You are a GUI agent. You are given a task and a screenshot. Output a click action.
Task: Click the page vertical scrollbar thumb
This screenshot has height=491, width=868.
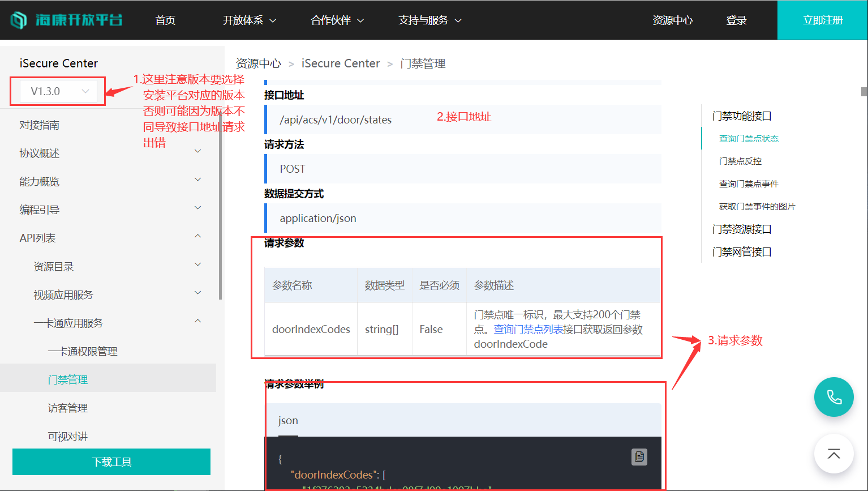[x=863, y=92]
